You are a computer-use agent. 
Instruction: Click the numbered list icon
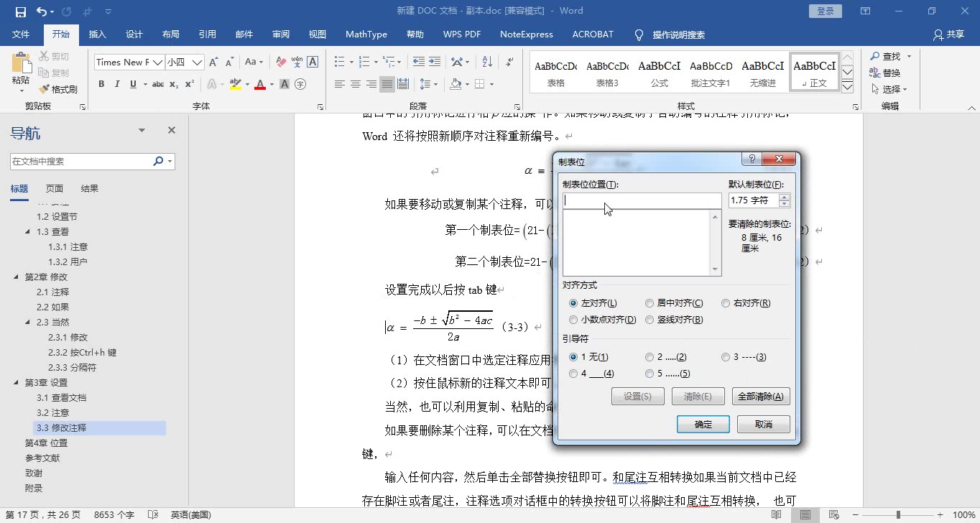(x=366, y=63)
